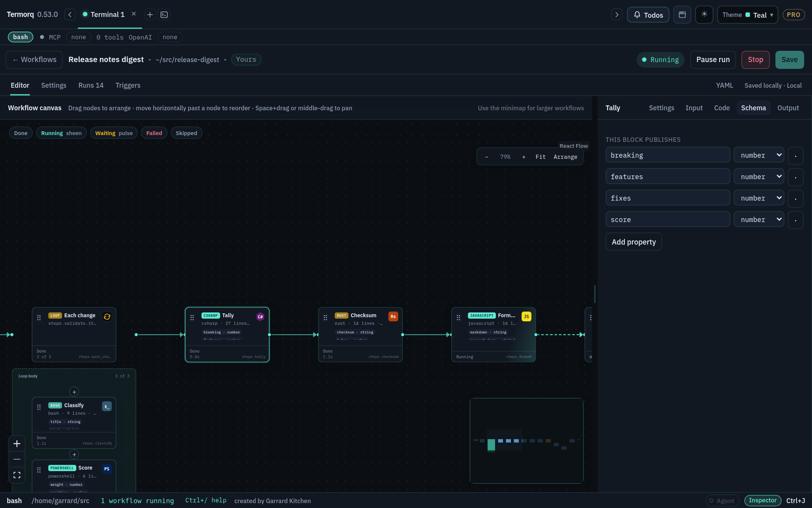
Task: Open Tally panel Output tab
Action: click(788, 108)
